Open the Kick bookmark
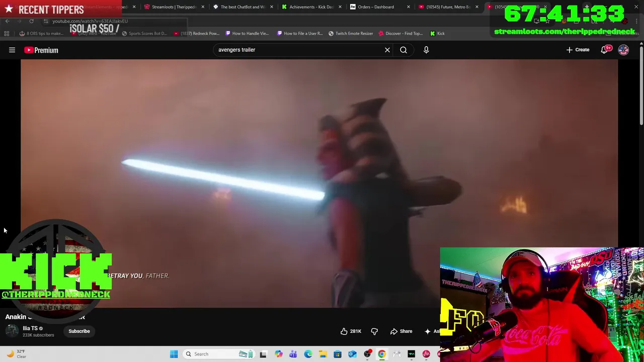This screenshot has height=362, width=644. (437, 33)
